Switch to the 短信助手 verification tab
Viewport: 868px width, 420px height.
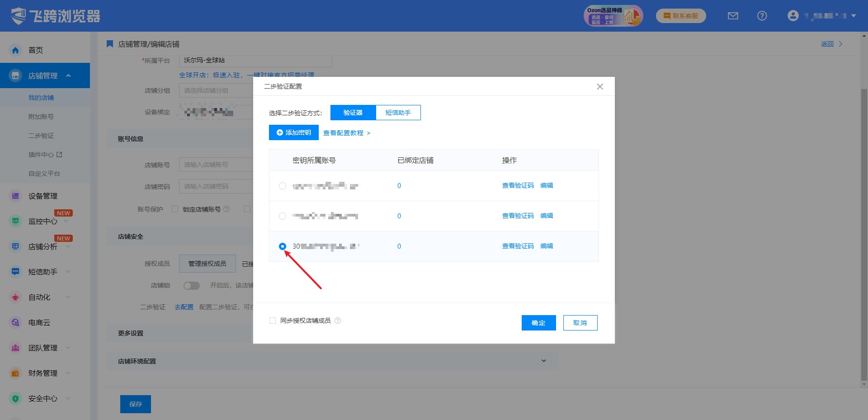pos(398,113)
